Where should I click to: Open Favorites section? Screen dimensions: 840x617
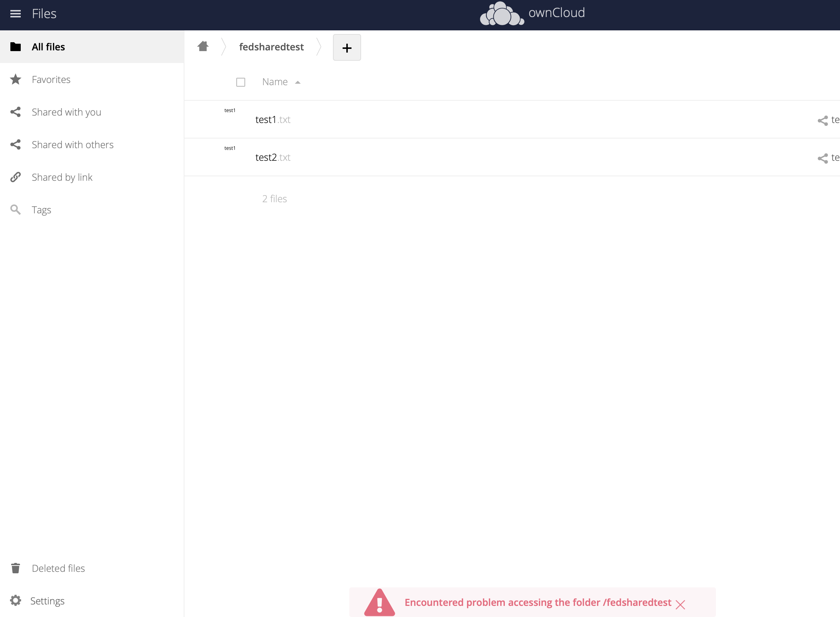(x=51, y=80)
